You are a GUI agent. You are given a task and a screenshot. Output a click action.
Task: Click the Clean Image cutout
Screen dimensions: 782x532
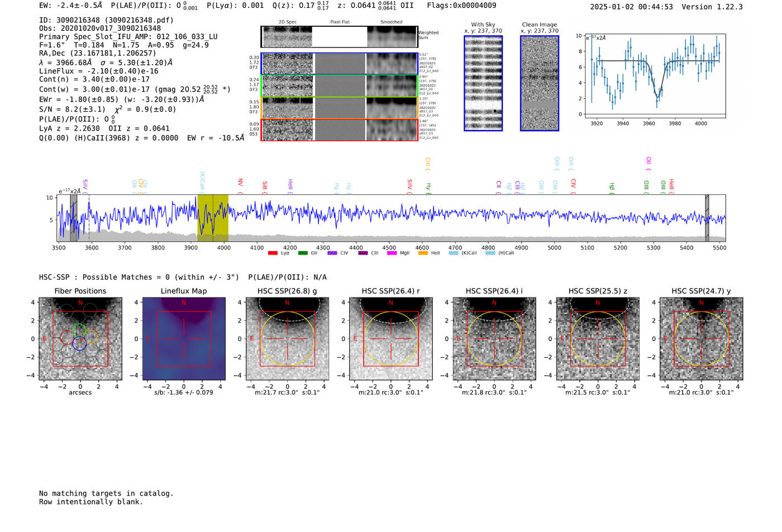[540, 83]
